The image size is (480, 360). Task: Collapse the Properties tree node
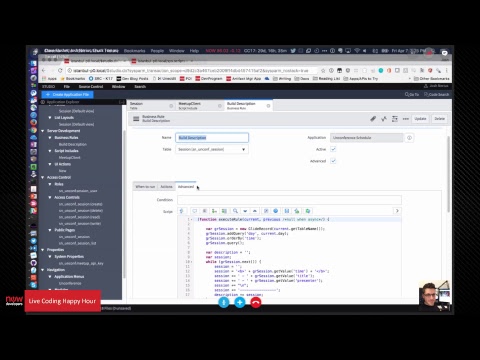coord(42,250)
